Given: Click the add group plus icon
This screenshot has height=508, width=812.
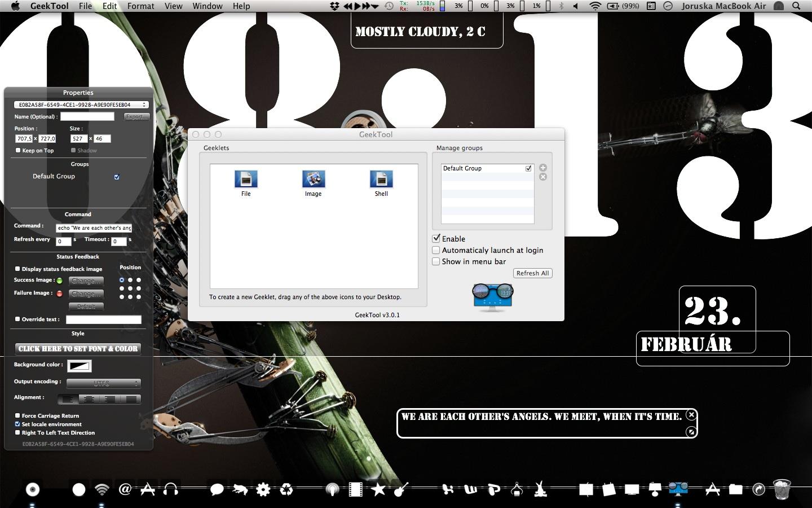Looking at the screenshot, I should pyautogui.click(x=543, y=168).
